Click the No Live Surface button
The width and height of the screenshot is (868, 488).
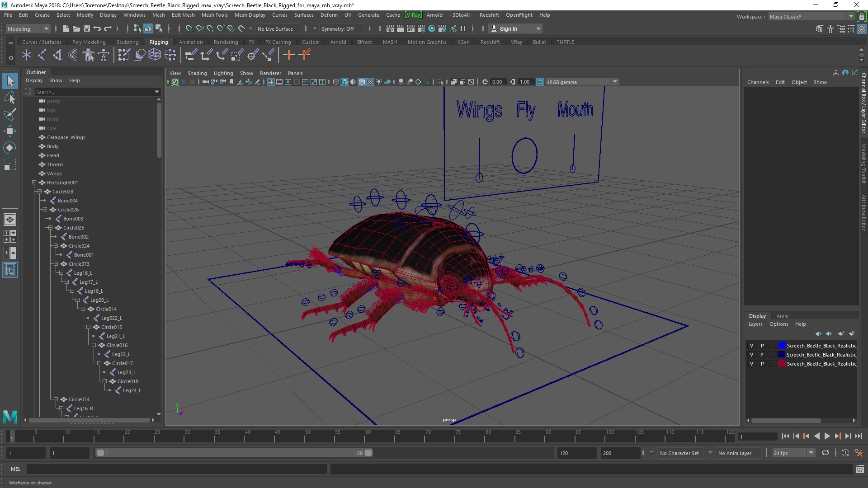276,28
